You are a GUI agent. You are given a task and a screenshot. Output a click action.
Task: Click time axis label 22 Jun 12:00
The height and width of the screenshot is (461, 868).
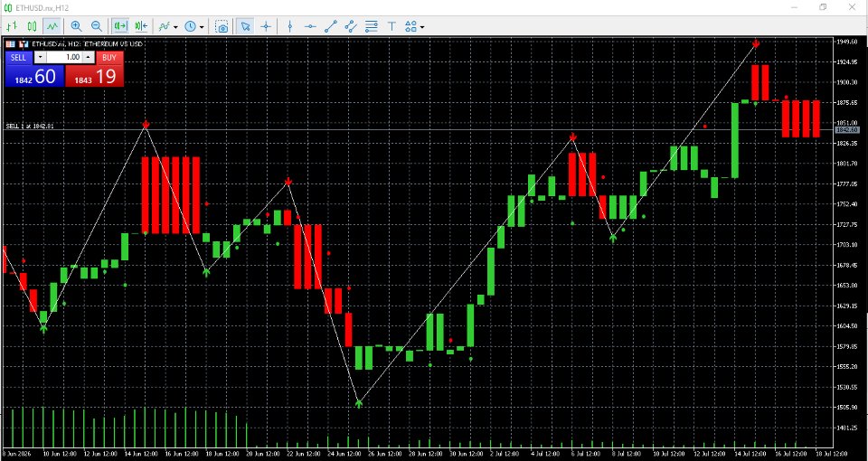[305, 454]
